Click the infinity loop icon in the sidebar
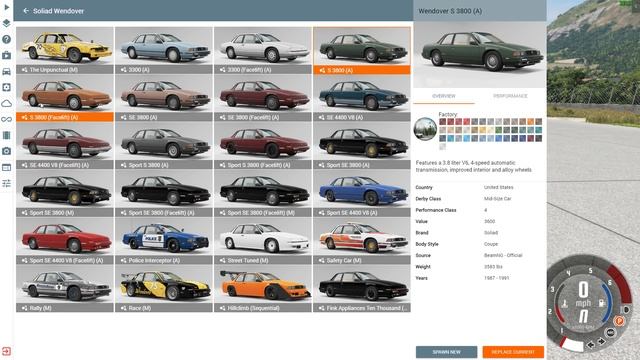 pyautogui.click(x=7, y=119)
